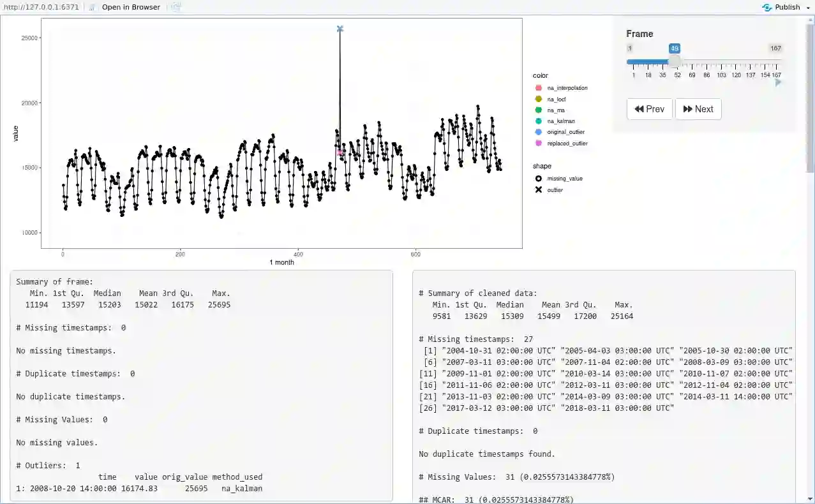815x504 pixels.
Task: Click the missing_value circle legend icon
Action: pyautogui.click(x=539, y=179)
